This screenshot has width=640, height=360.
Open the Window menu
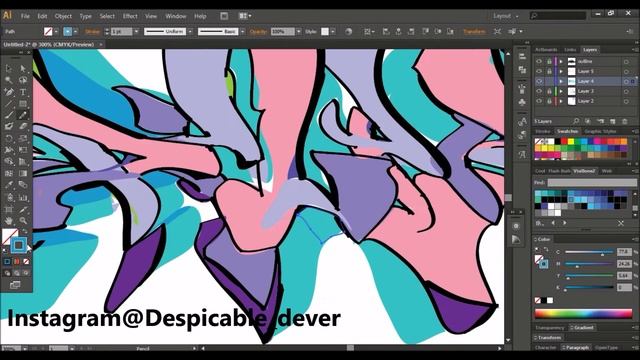pos(176,16)
